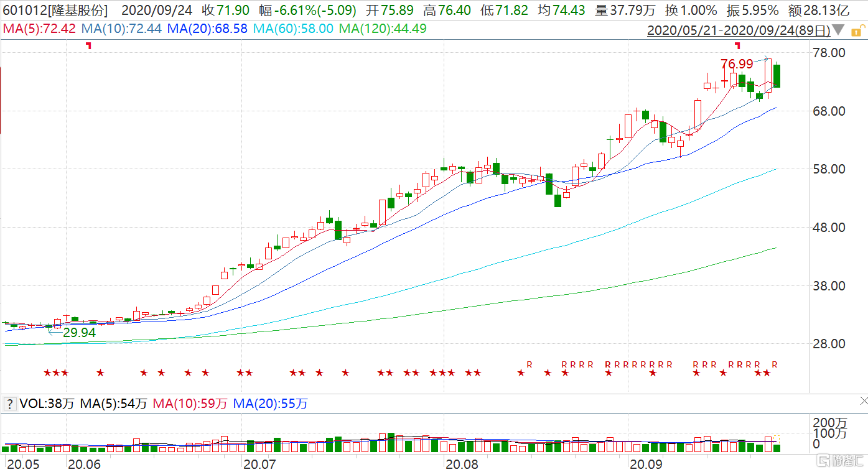
Task: Select the MA(120):44.49 moving average label
Action: point(383,29)
